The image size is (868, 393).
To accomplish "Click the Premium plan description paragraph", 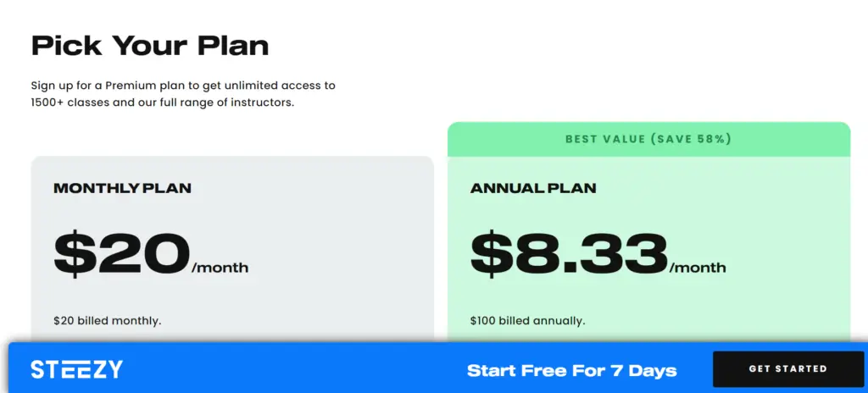I will point(183,94).
